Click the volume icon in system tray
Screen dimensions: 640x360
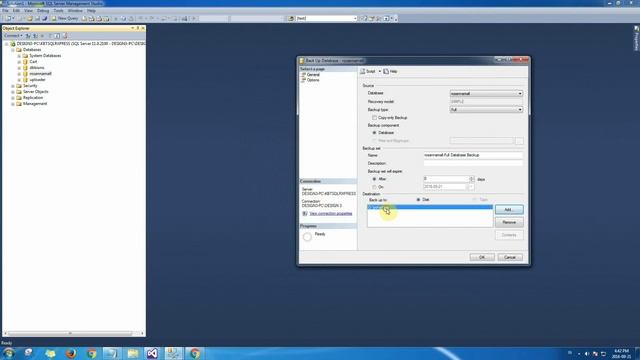[587, 354]
